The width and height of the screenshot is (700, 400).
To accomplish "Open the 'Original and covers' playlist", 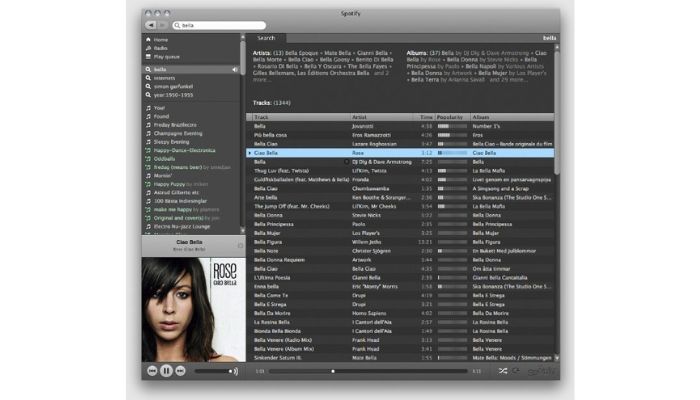I will [179, 218].
